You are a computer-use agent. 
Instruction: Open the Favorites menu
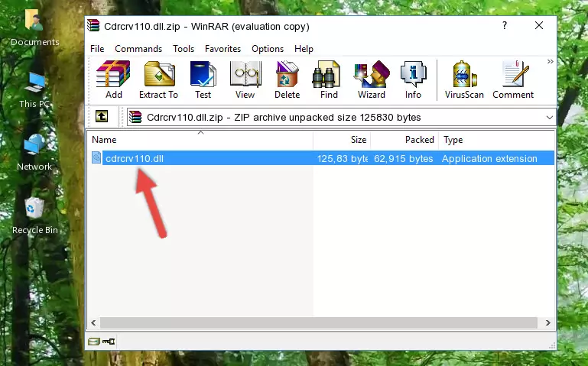[x=223, y=49]
